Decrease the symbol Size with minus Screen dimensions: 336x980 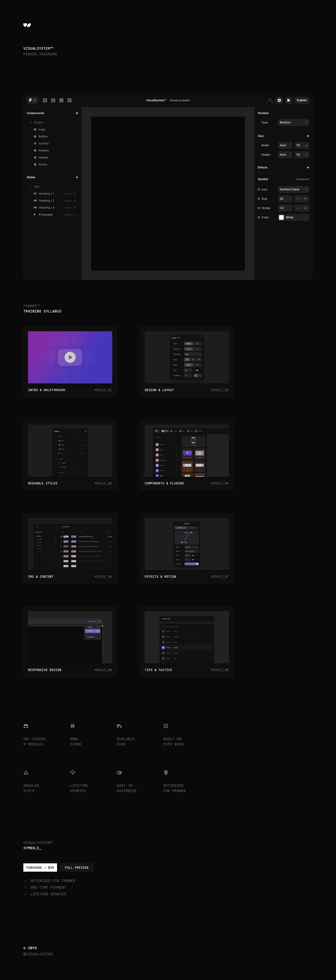pos(298,199)
